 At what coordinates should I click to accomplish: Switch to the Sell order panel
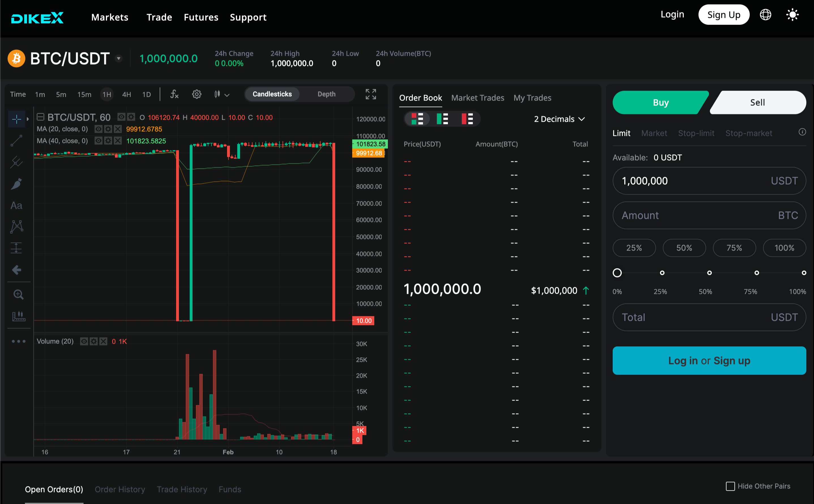tap(757, 102)
